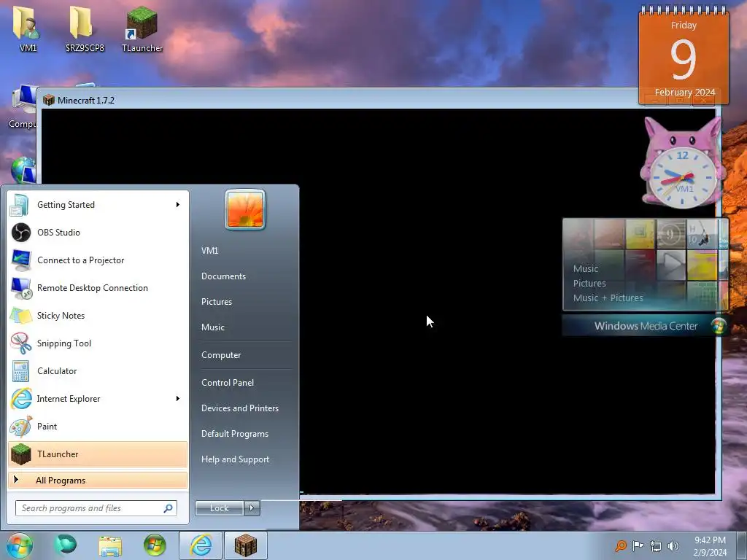Open the teal bird app in taskbar
This screenshot has width=747, height=560.
coord(65,544)
